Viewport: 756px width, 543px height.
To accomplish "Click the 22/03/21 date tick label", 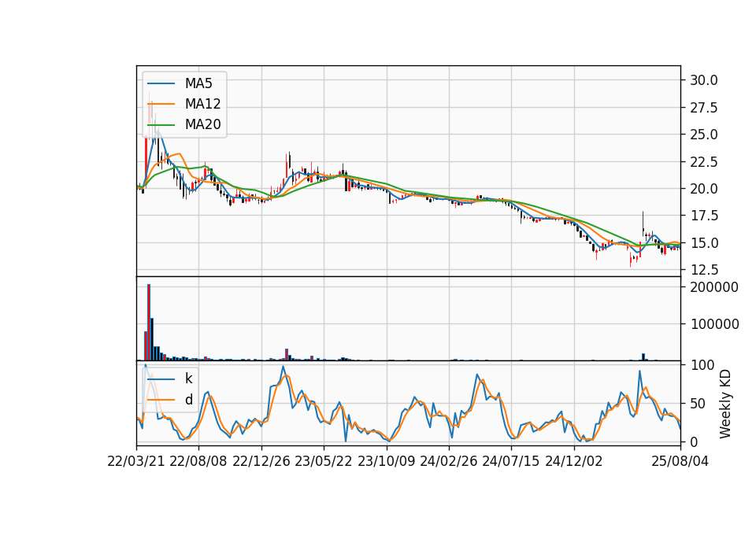I will tap(136, 461).
